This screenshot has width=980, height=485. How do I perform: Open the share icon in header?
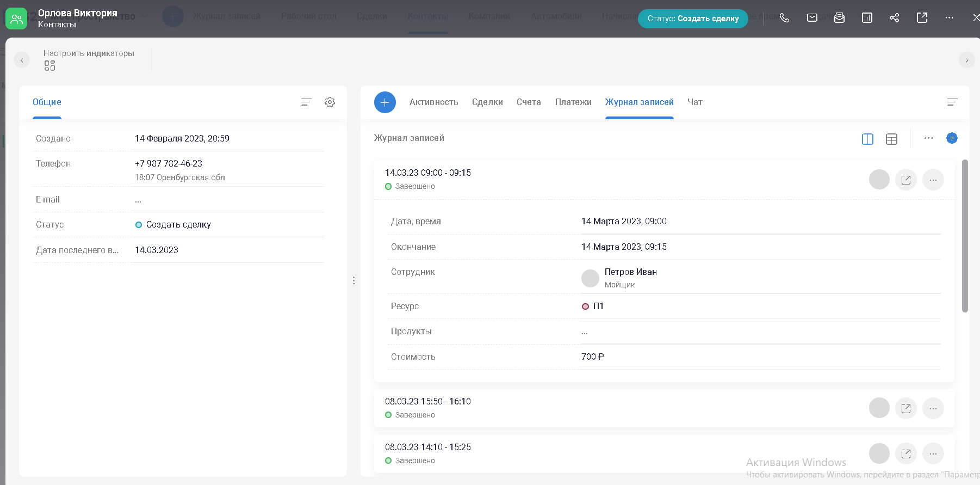(894, 18)
